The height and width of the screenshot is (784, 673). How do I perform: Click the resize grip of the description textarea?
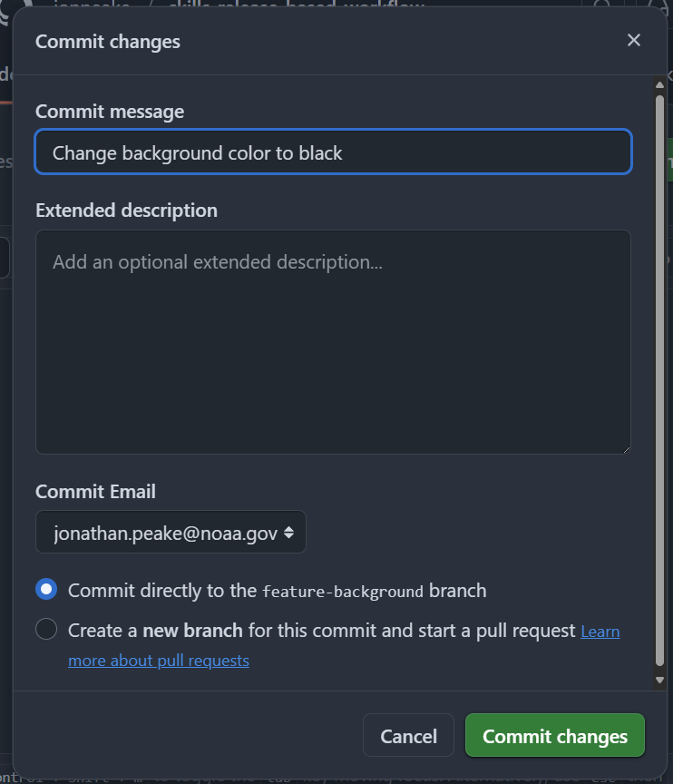[627, 450]
